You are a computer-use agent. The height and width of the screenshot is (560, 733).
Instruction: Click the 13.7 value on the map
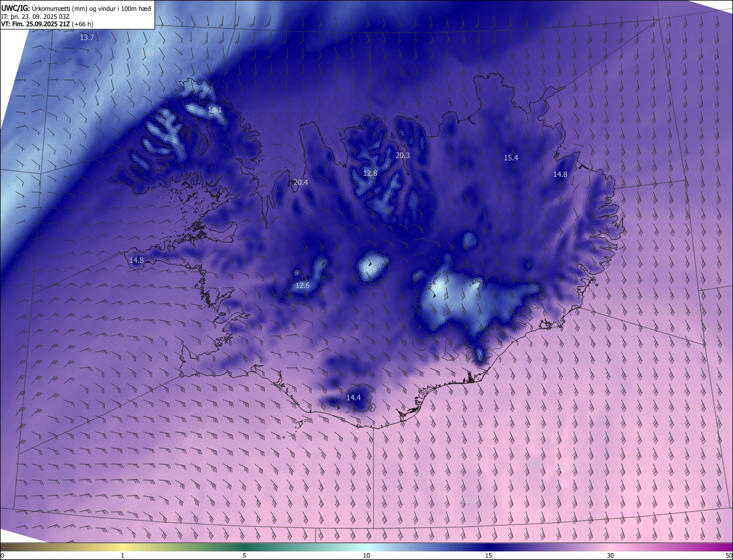pos(87,37)
